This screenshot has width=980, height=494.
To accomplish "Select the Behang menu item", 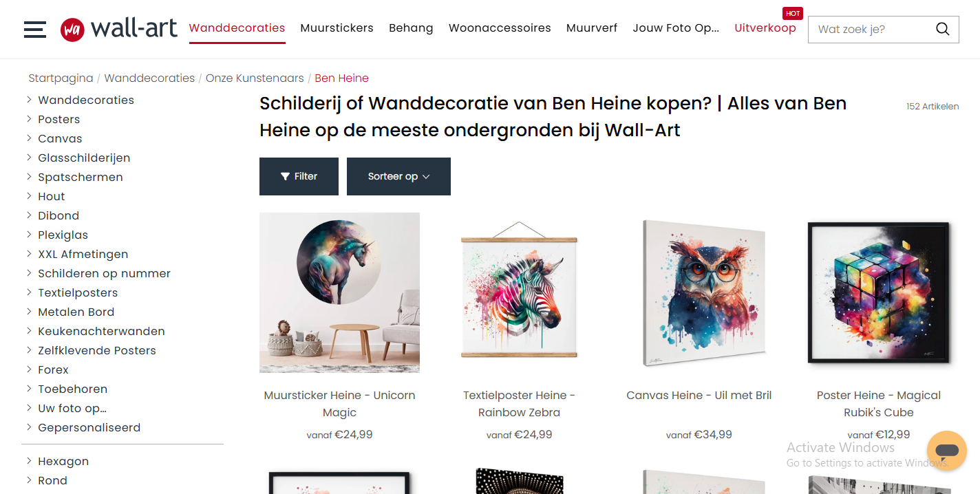I will [x=411, y=28].
